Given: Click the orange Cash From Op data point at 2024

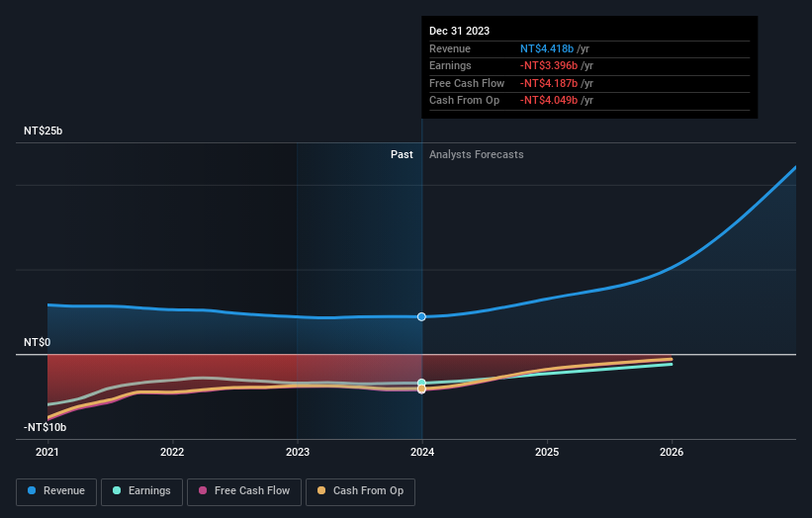Looking at the screenshot, I should 421,388.
